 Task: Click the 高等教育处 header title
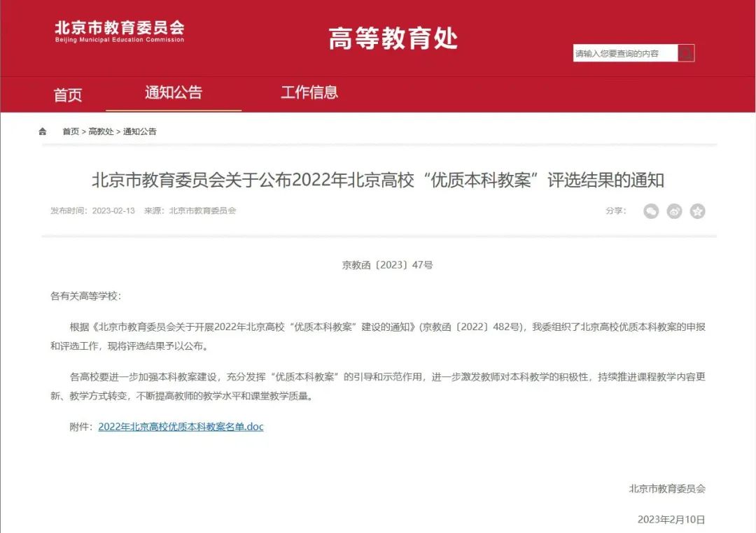tap(393, 38)
